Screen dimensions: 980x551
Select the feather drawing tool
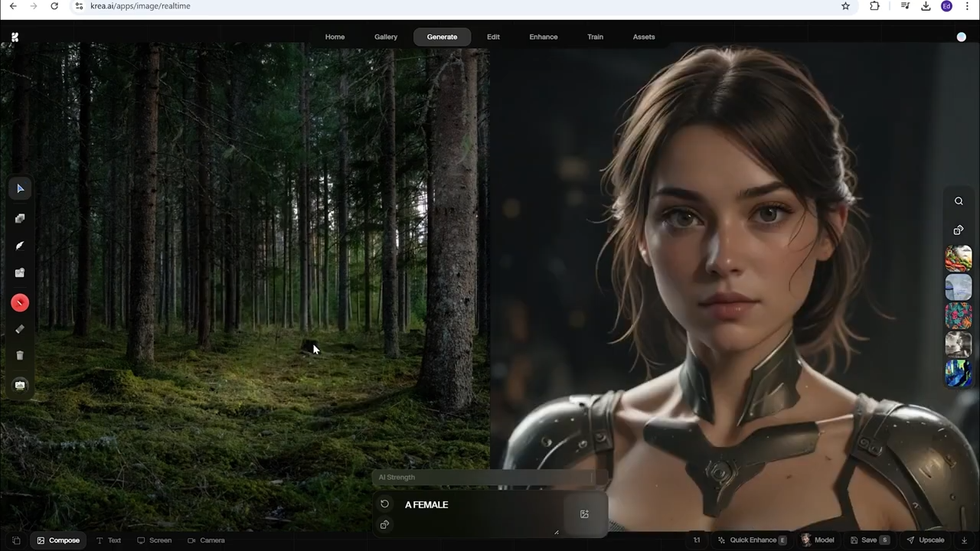20,245
